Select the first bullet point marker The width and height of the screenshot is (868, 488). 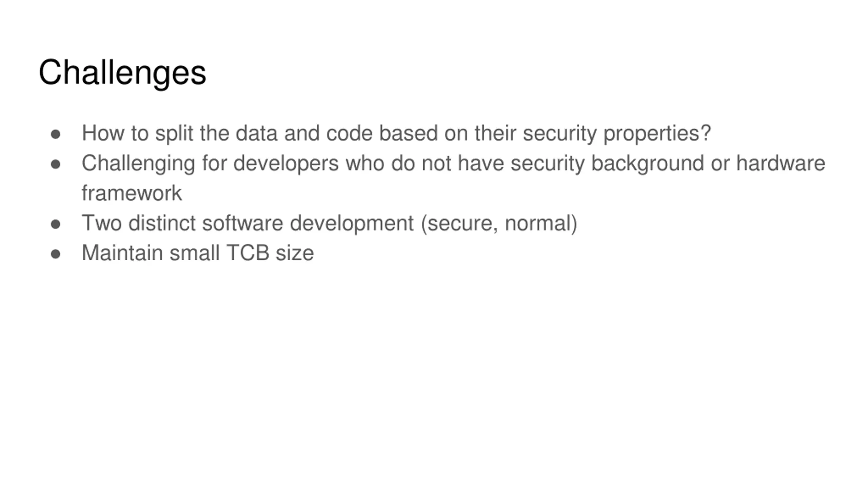click(56, 135)
